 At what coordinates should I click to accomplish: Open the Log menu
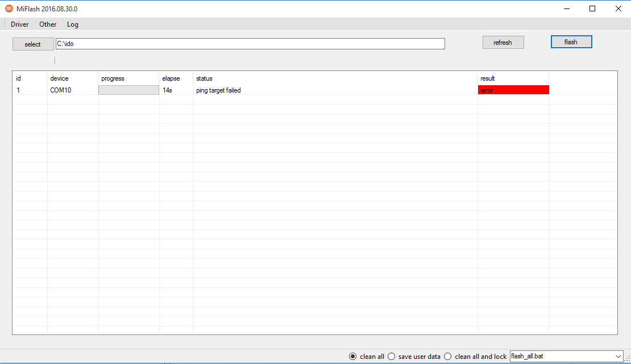(73, 24)
